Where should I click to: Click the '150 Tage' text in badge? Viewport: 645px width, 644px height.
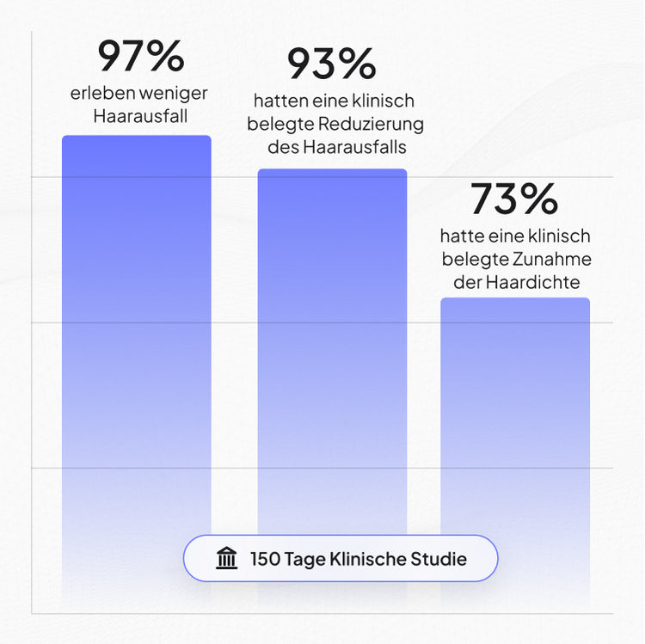288,559
